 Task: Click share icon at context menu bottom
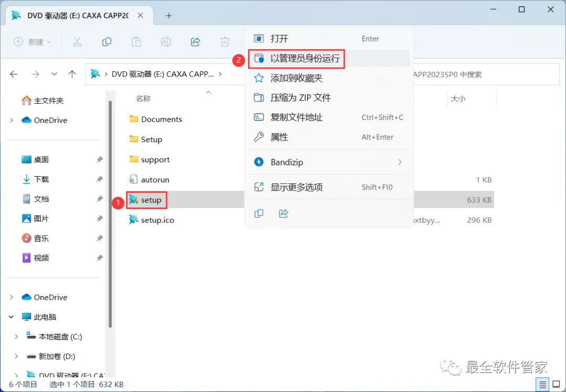coord(284,213)
